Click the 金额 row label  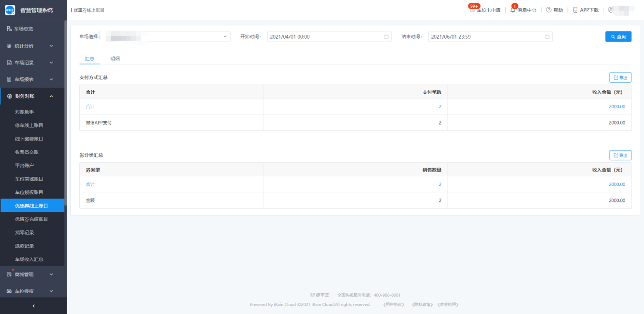coord(90,200)
